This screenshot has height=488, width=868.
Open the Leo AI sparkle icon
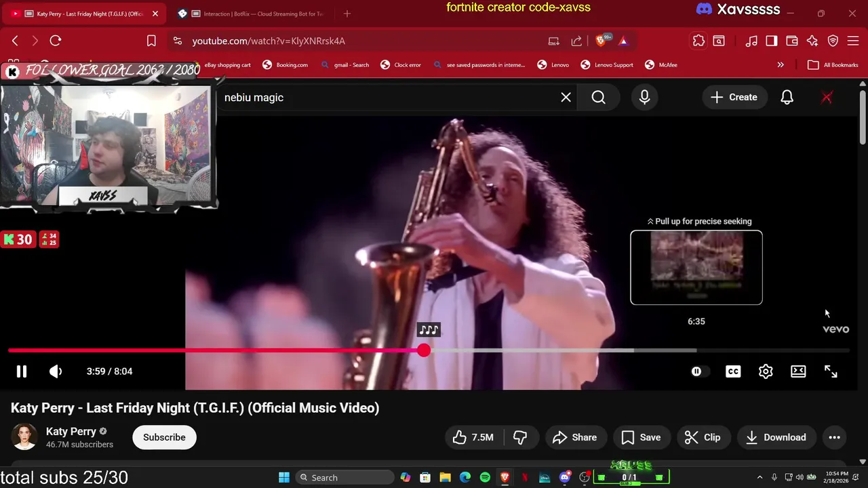(x=812, y=41)
